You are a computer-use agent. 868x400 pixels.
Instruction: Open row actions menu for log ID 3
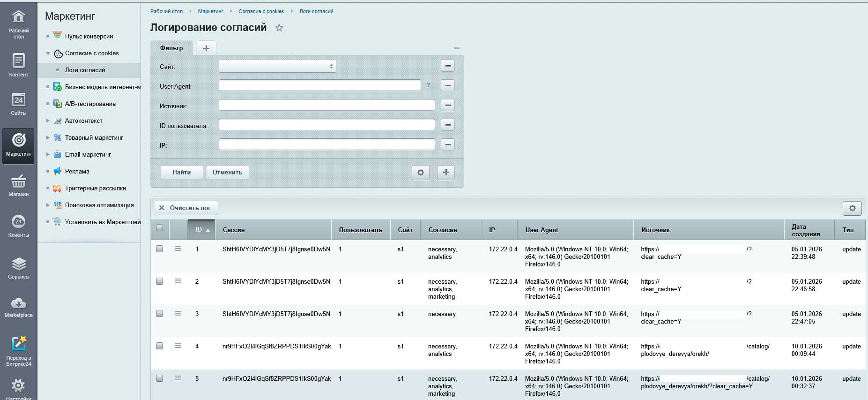[178, 313]
